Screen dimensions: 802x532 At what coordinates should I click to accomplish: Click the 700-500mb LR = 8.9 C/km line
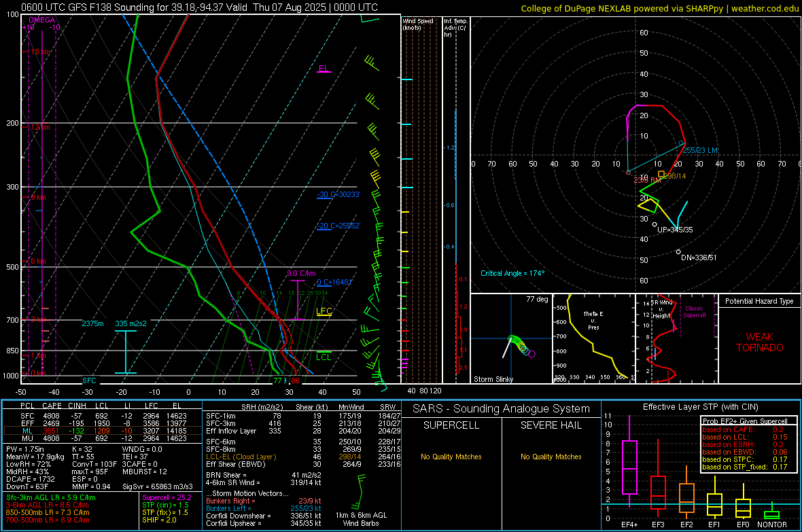pos(48,520)
